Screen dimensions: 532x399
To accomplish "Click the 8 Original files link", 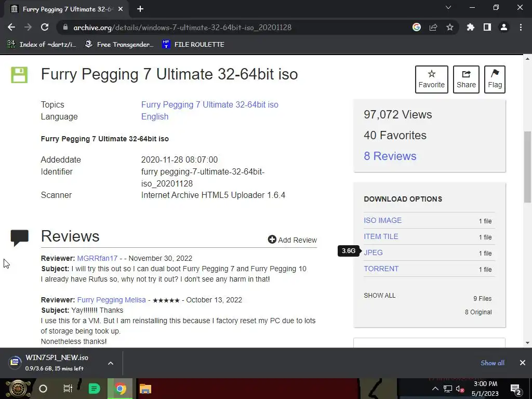I will click(478, 312).
